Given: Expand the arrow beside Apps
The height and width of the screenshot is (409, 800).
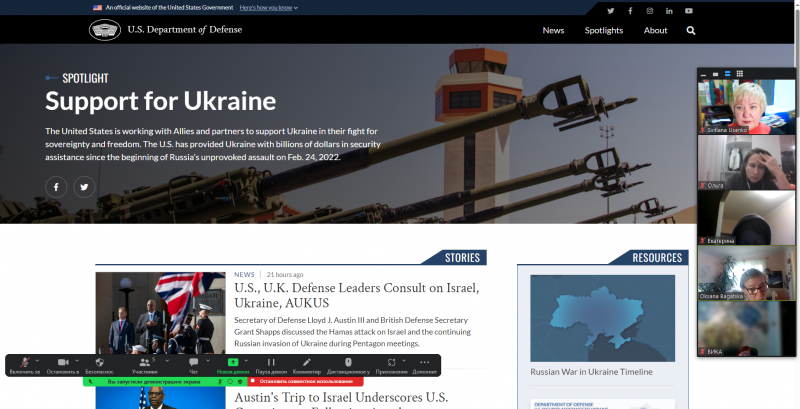Looking at the screenshot, I should pos(404,361).
